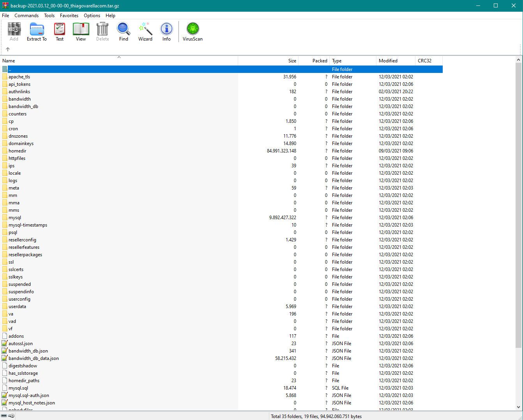
Task: Select the suspendinfo folder name
Action: 21,292
